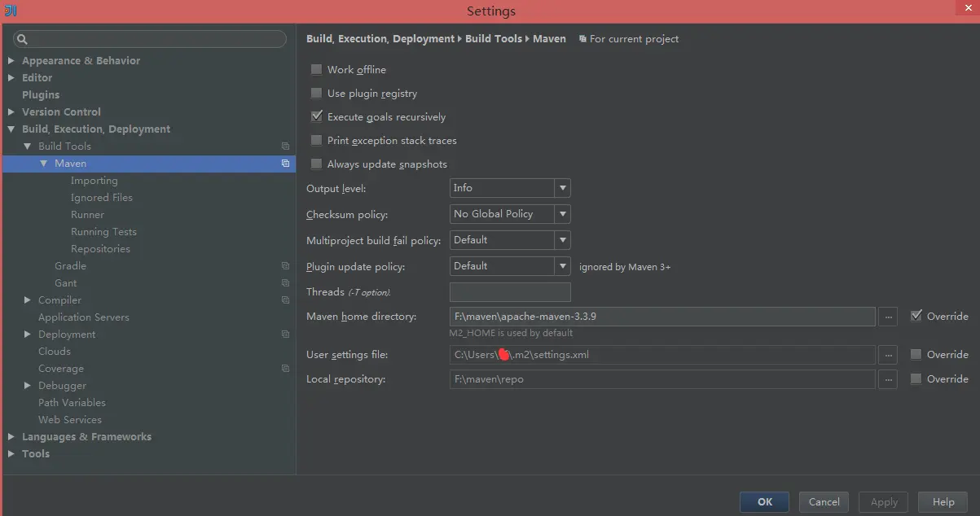Browse for User settings file

888,355
